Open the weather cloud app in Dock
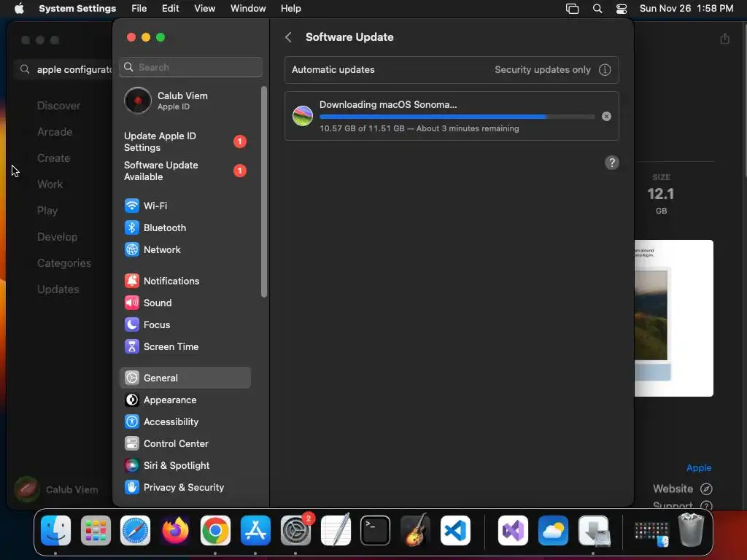Image resolution: width=747 pixels, height=560 pixels. point(553,531)
